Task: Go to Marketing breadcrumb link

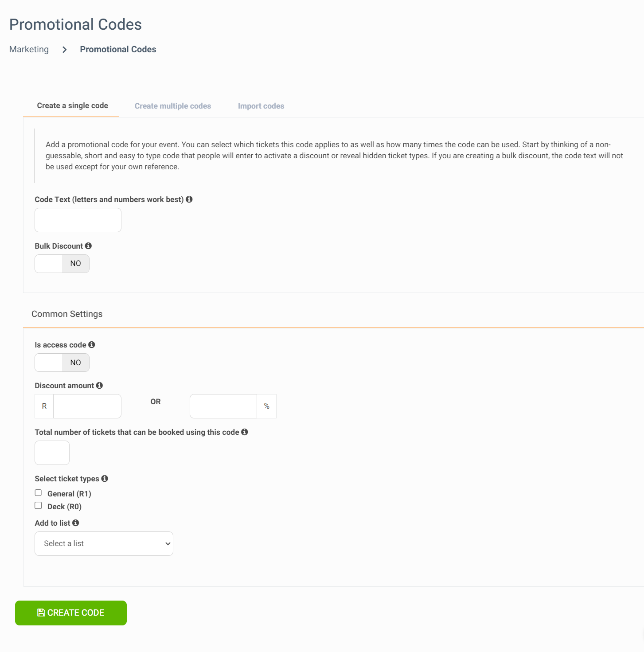Action: [x=29, y=49]
